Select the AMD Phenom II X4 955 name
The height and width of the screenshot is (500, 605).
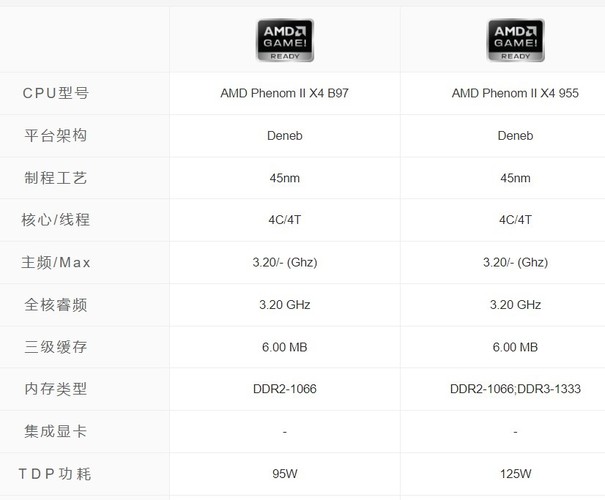click(515, 93)
